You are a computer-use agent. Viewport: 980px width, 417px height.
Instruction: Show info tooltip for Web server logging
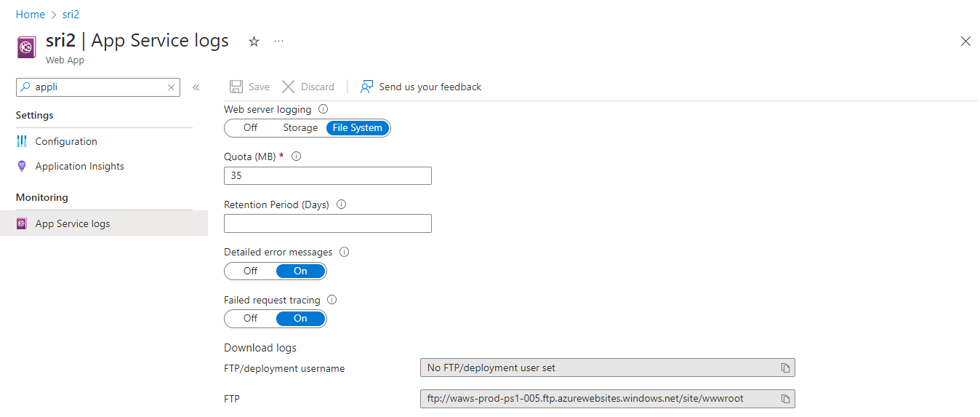click(x=324, y=109)
